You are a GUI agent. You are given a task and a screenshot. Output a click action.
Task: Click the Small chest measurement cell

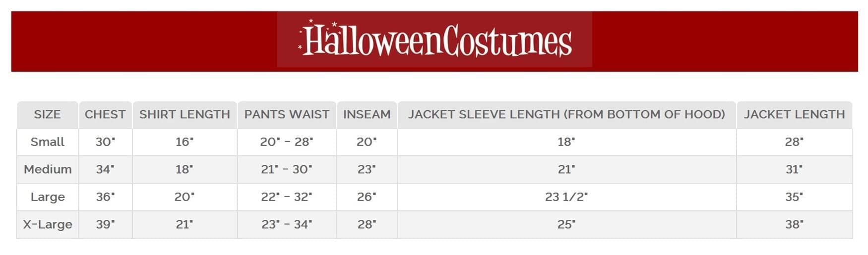point(105,142)
